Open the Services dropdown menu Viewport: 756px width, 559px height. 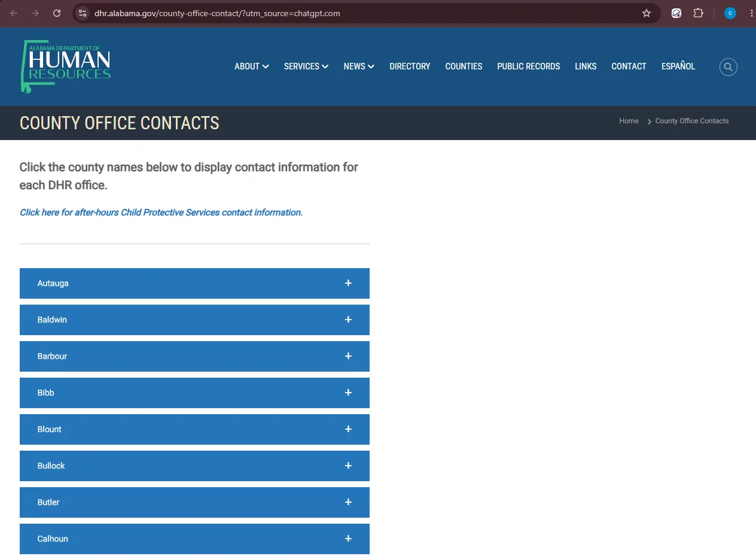[x=306, y=66]
